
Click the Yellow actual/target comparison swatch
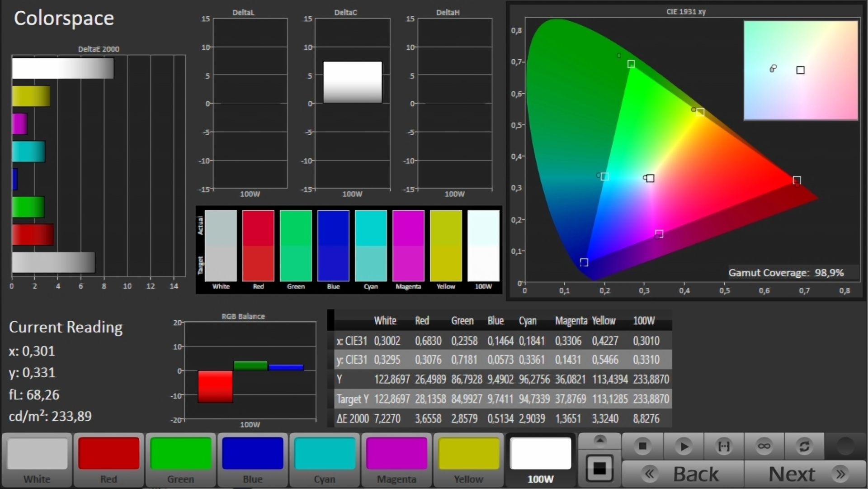point(446,246)
